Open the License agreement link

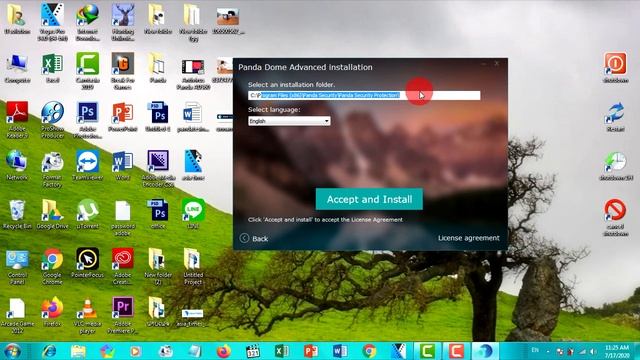point(469,238)
